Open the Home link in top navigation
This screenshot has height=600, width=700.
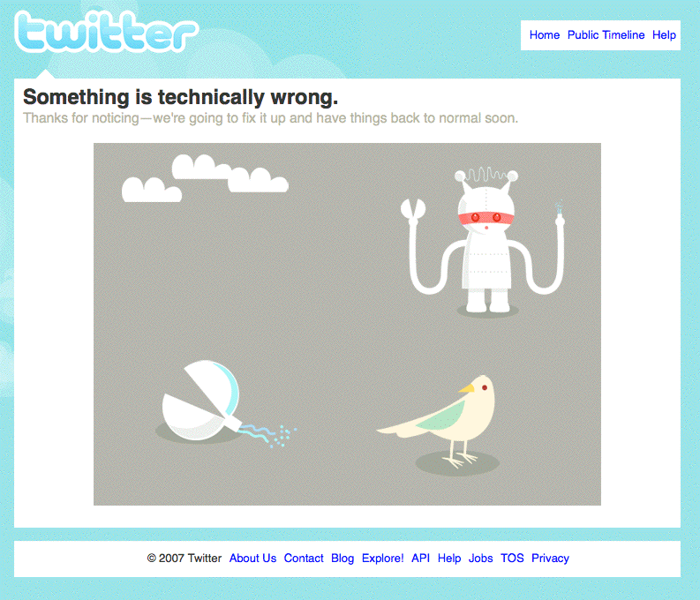pyautogui.click(x=544, y=34)
